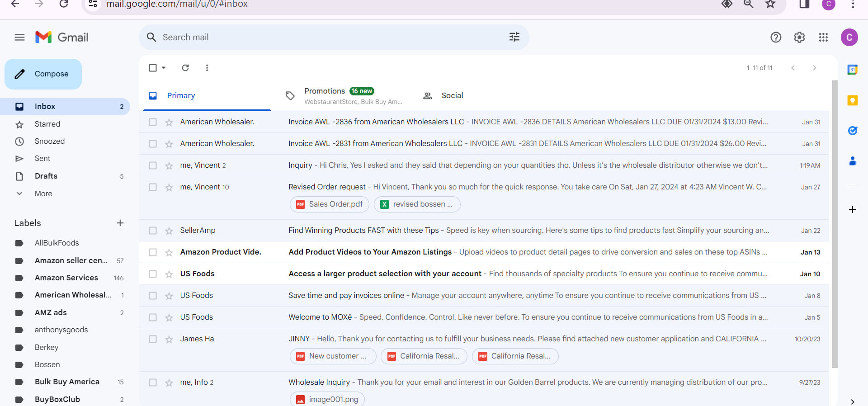Star the Inquiry email from Vincent

(169, 165)
